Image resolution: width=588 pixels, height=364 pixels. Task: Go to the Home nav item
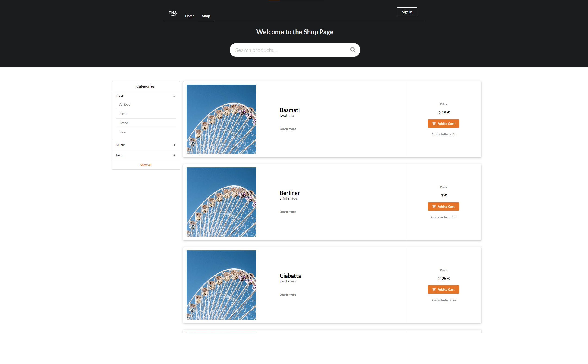coord(189,16)
